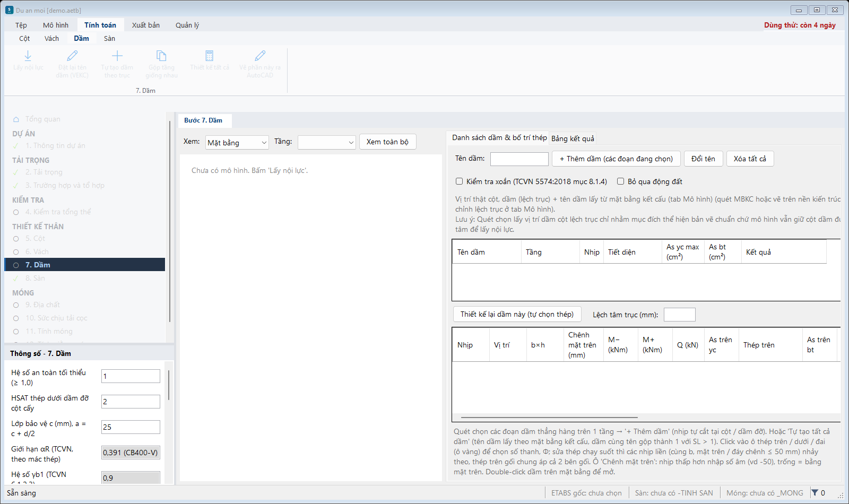Click the filter icon in status bar
Screen dimensions: 849x504
[815, 493]
